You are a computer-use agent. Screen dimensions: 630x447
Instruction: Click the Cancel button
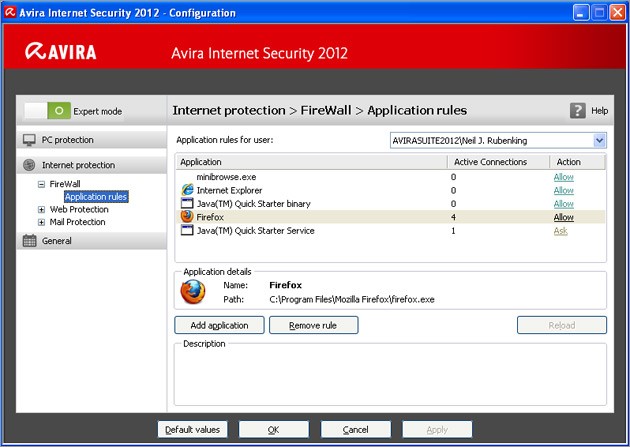click(356, 429)
